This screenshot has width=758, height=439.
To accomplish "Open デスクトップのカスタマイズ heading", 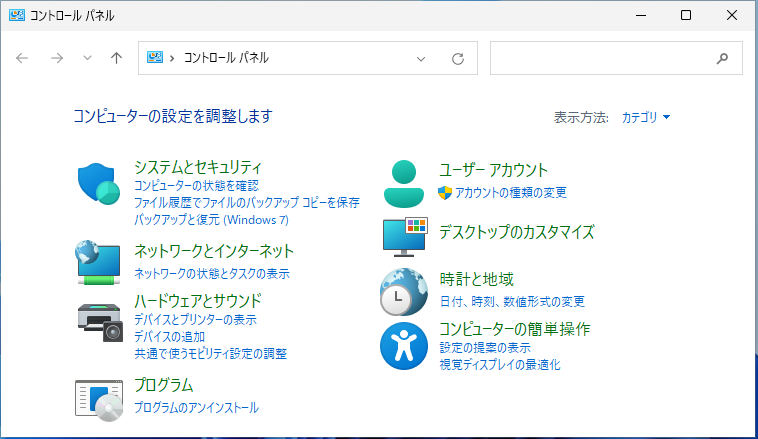I will pyautogui.click(x=517, y=232).
